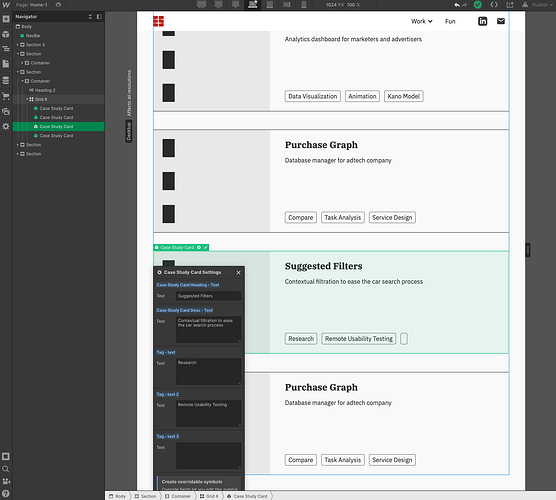Click the undo arrow in top bar
Viewport: 556px width, 500px height.
(x=457, y=5)
